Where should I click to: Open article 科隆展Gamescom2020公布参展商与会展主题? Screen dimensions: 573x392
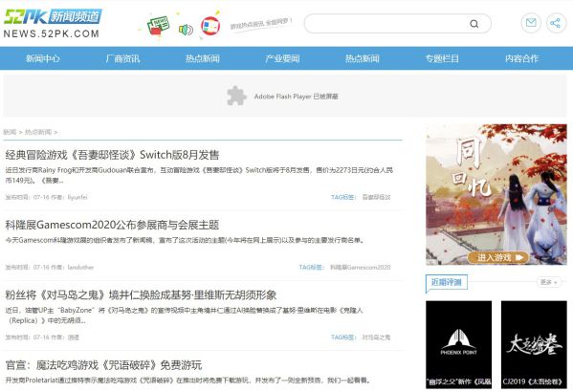112,225
